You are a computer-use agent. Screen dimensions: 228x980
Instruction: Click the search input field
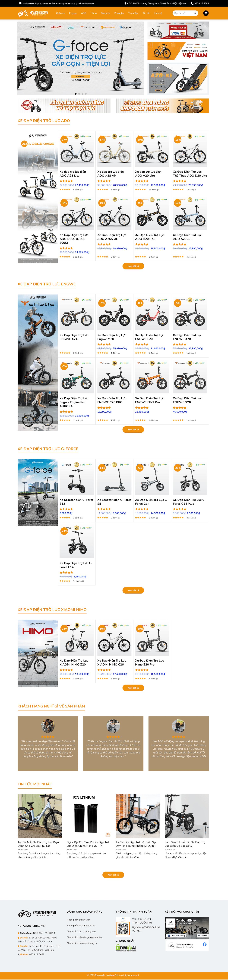coord(183,13)
